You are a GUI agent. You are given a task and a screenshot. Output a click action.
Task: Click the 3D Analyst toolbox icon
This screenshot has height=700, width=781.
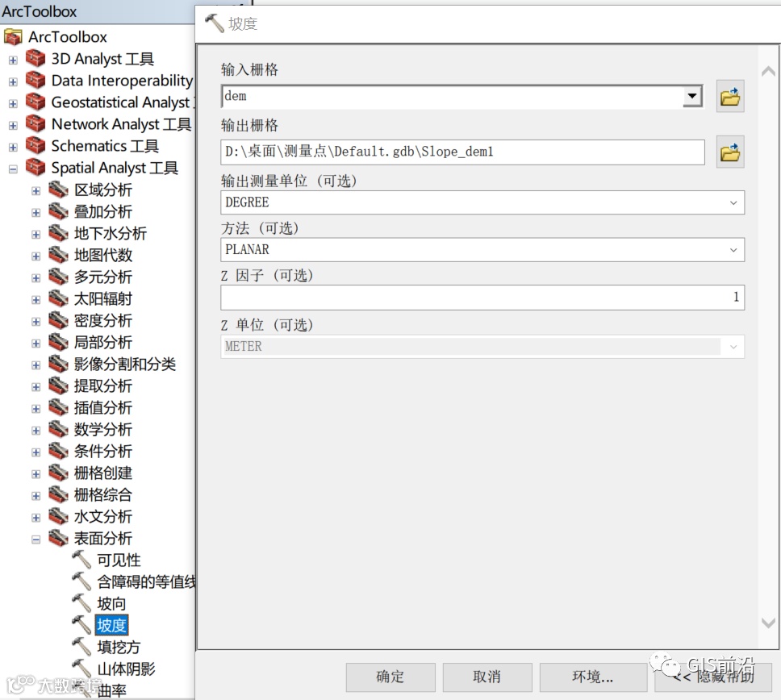(35, 59)
